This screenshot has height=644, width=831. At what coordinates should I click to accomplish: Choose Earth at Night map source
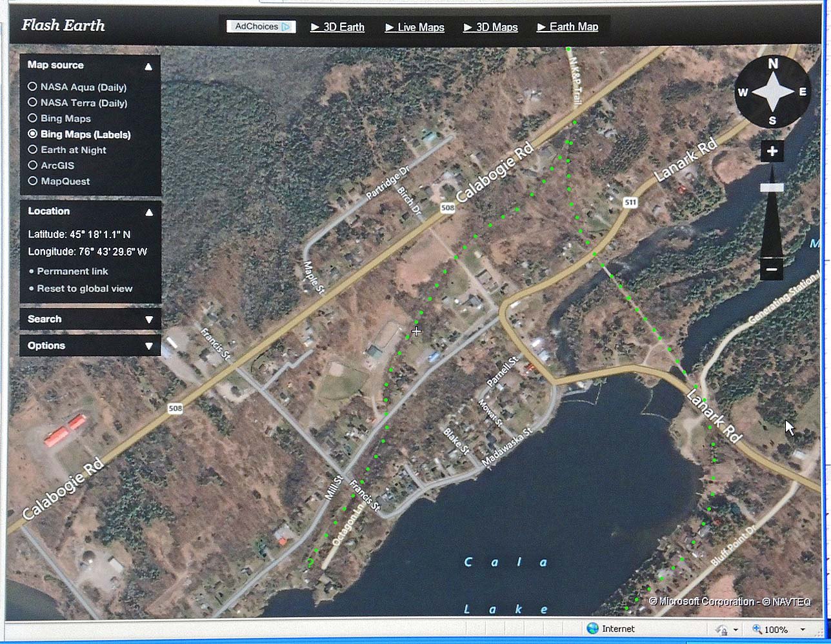(32, 150)
